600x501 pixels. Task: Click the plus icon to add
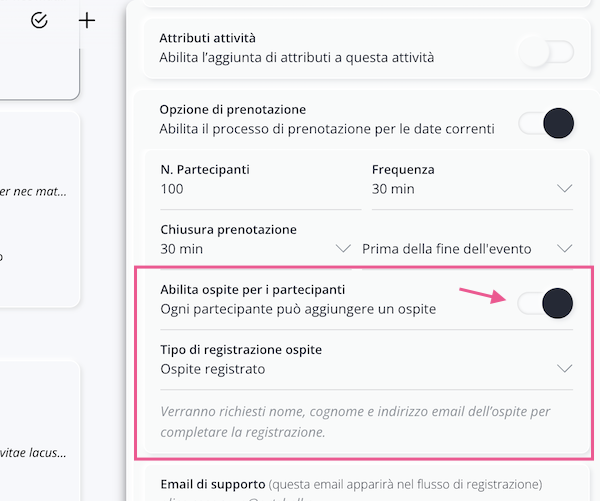click(x=88, y=20)
